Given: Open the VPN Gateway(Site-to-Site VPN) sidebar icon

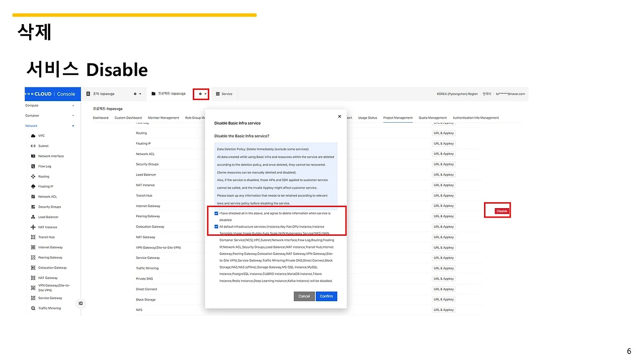Looking at the screenshot, I should coord(33,288).
